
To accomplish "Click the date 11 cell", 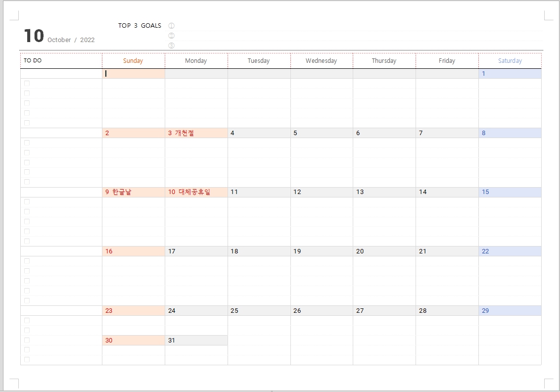I will (259, 192).
